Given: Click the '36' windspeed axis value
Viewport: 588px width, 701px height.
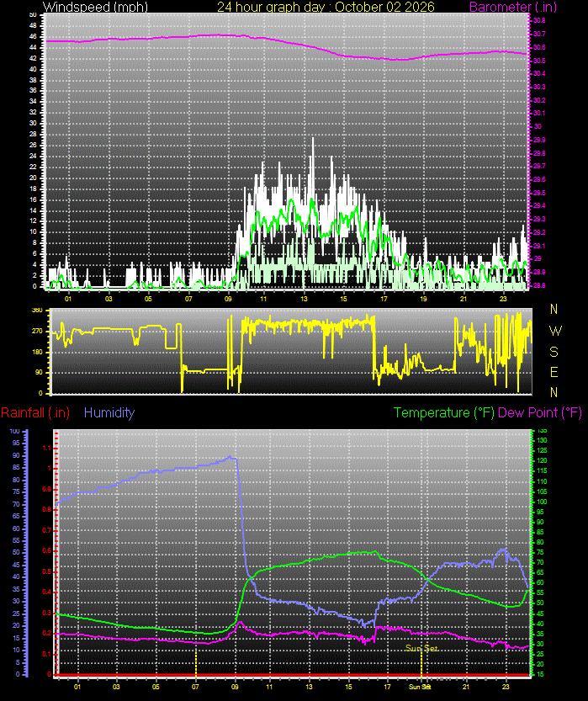Looking at the screenshot, I should click(x=33, y=91).
